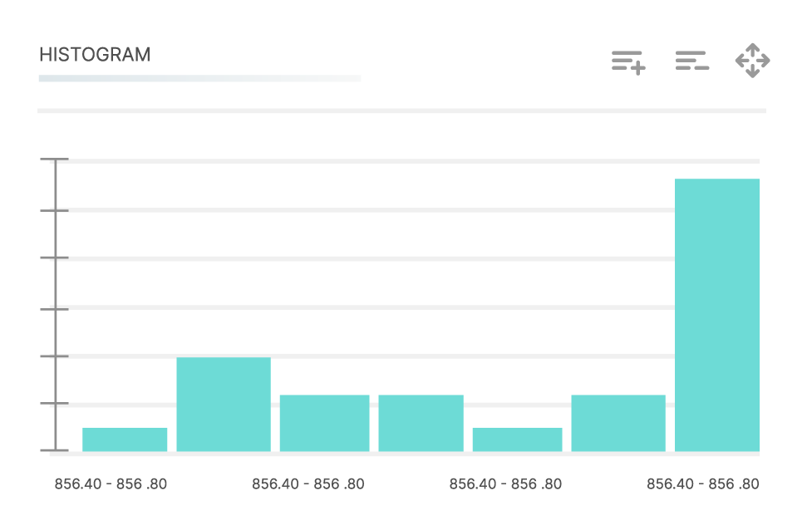This screenshot has width=812, height=530.
Task: Click the bottom tick of the vertical axis
Action: click(x=54, y=450)
